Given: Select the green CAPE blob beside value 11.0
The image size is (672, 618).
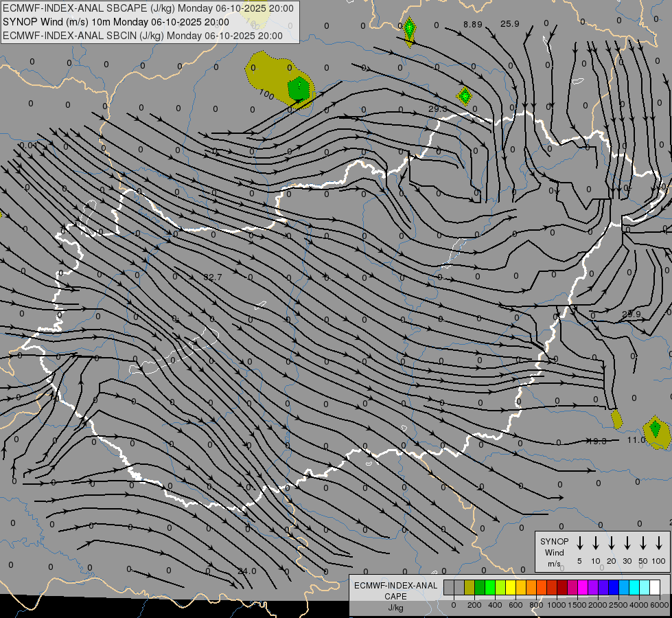Looking at the screenshot, I should (x=655, y=428).
